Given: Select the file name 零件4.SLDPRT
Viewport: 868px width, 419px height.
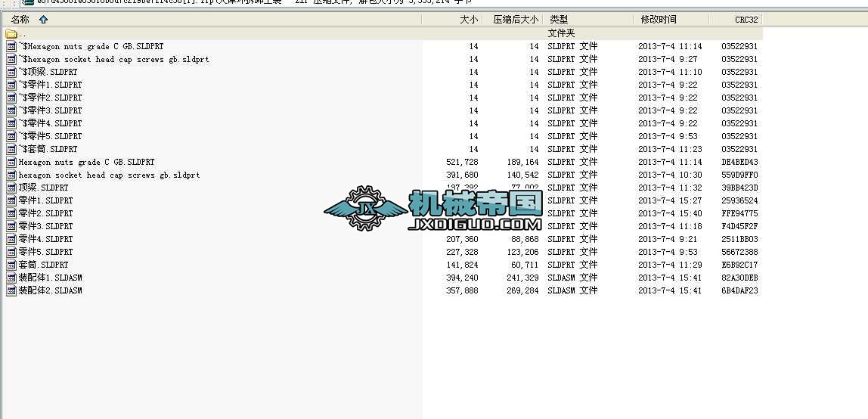Looking at the screenshot, I should tap(46, 239).
